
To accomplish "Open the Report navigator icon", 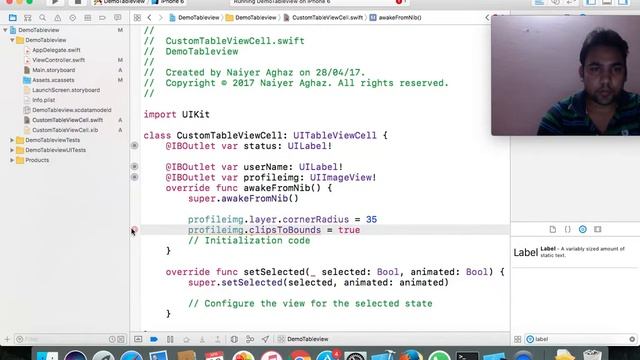I will click(118, 18).
